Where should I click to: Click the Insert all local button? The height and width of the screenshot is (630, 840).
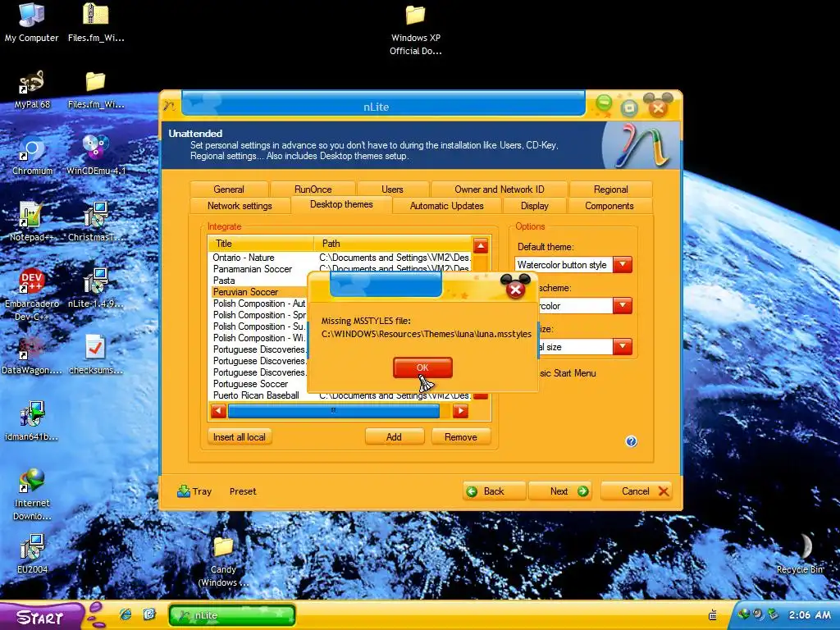pos(240,437)
